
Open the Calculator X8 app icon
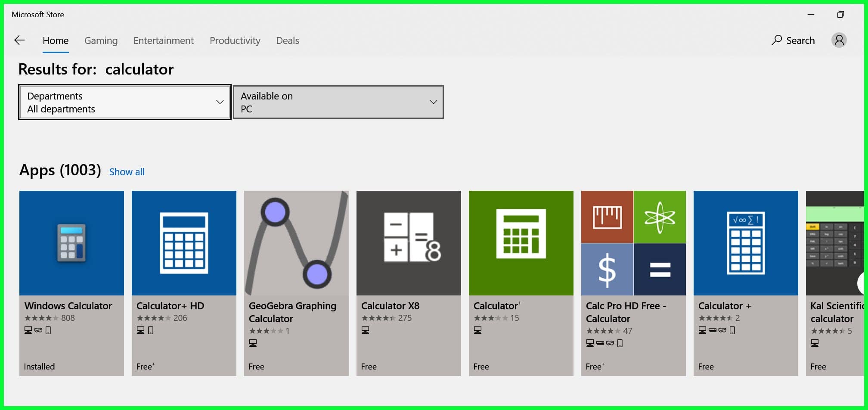[409, 243]
